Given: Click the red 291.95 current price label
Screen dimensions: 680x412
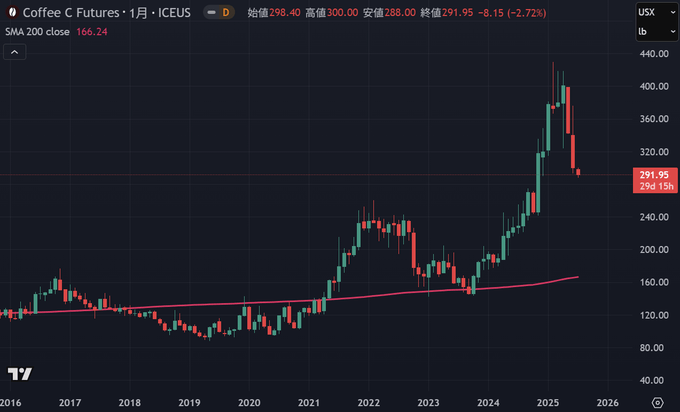Looking at the screenshot, I should 651,175.
